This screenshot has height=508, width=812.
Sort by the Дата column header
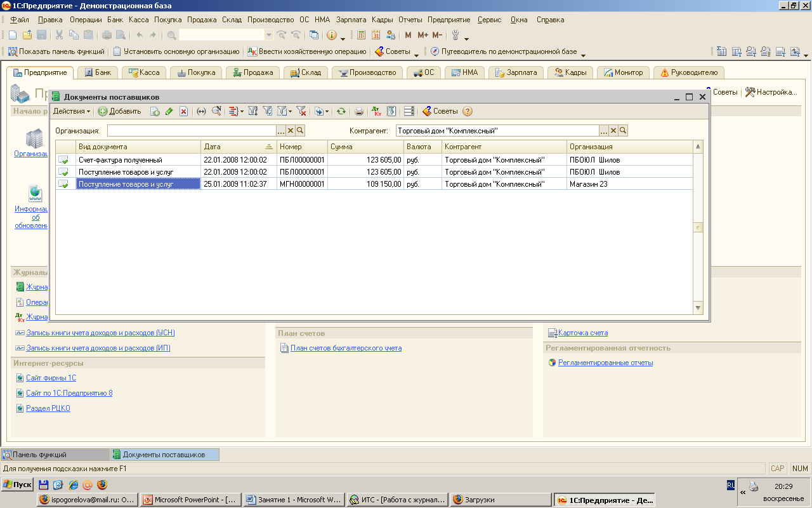(x=239, y=147)
